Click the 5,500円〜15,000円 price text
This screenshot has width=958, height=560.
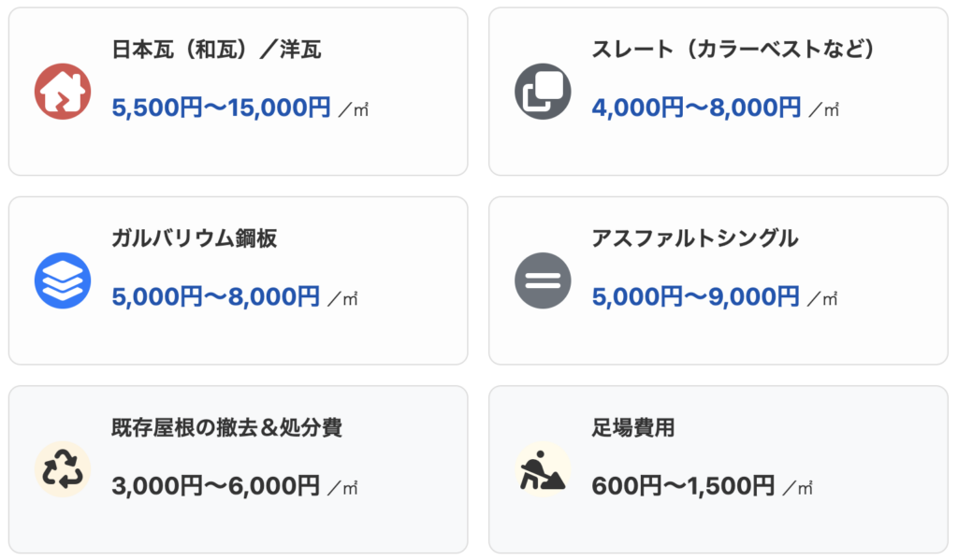coord(221,108)
